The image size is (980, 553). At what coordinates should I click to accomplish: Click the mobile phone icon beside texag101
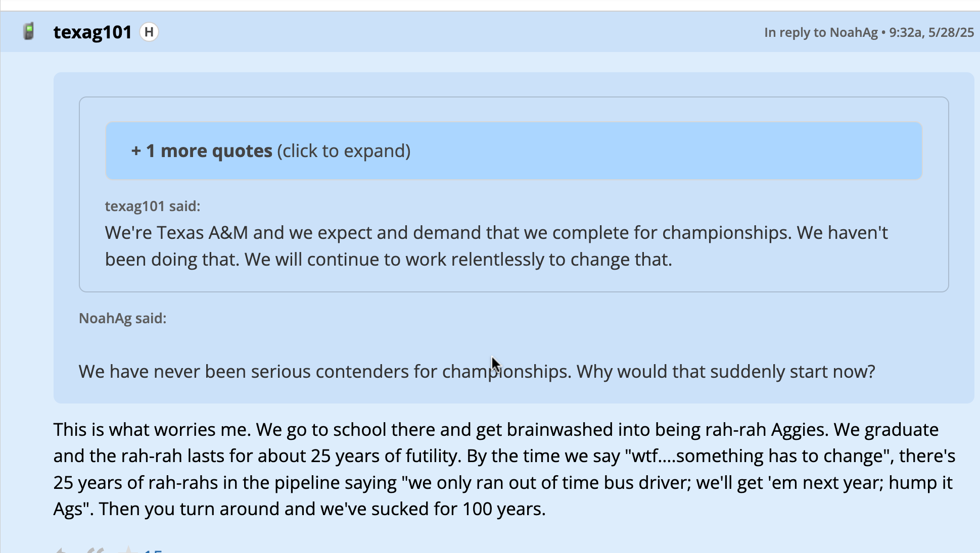tap(29, 32)
